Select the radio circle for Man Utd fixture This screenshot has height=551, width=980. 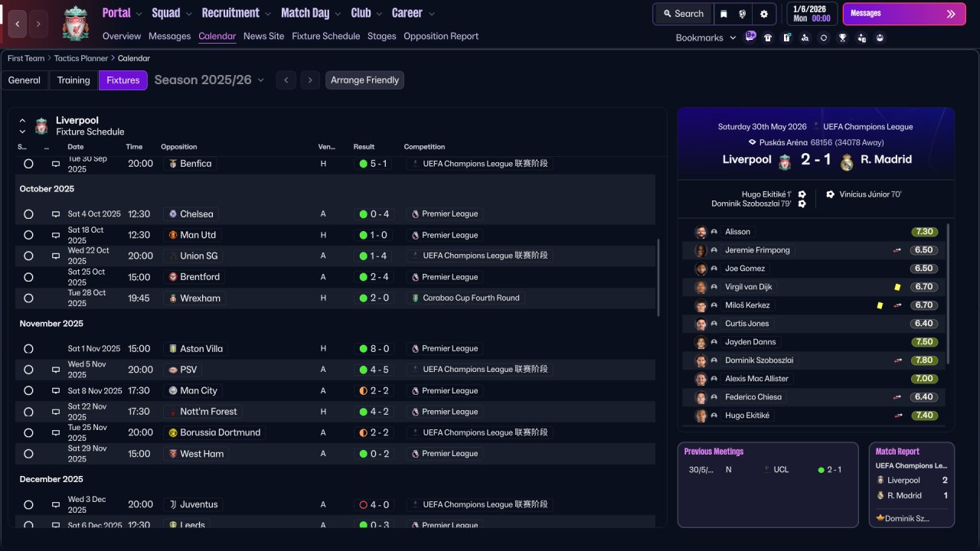click(x=28, y=235)
